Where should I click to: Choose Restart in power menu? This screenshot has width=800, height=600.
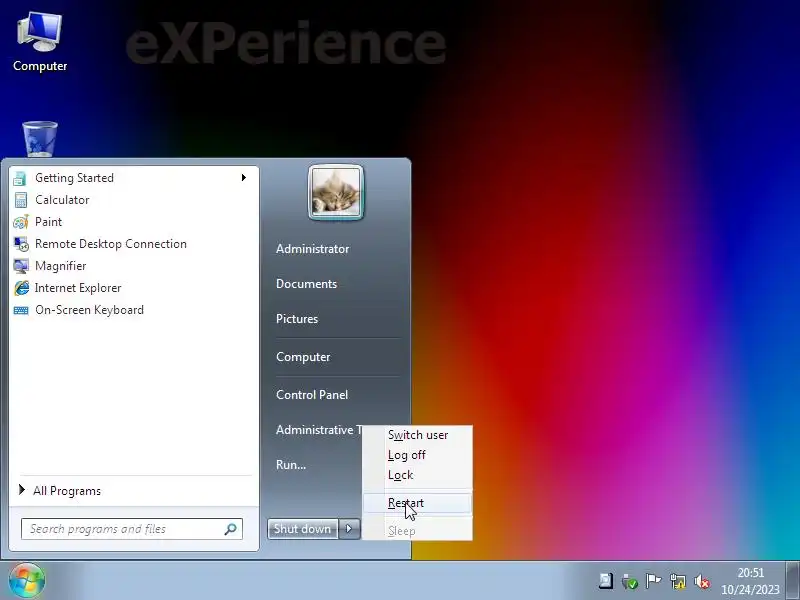pos(417,503)
